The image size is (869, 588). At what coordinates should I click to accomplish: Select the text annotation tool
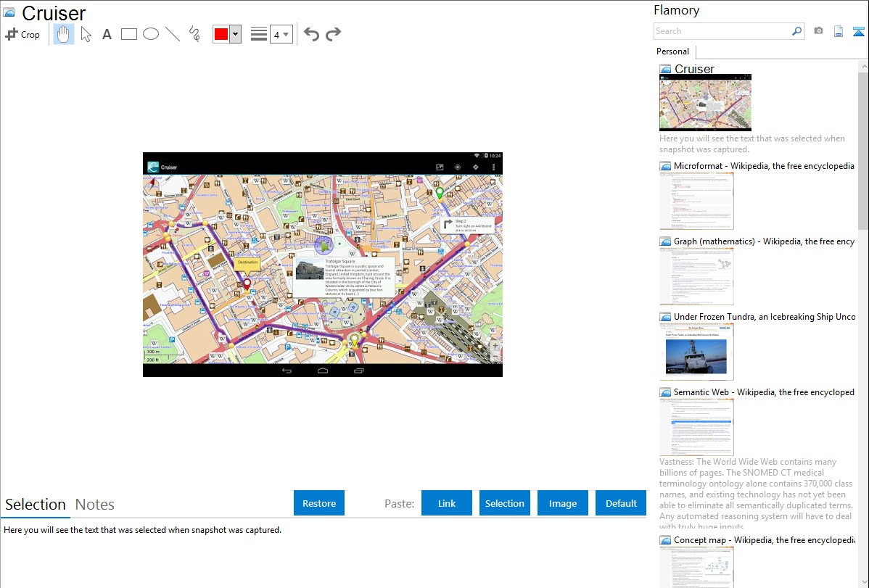[x=107, y=34]
